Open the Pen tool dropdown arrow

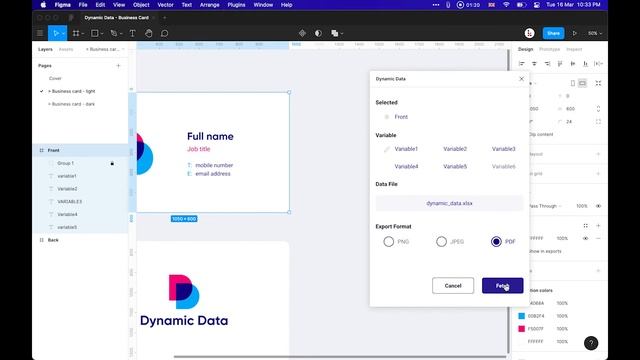(x=121, y=33)
